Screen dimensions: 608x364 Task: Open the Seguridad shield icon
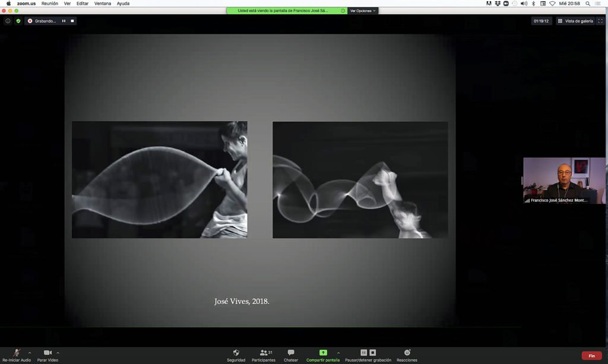(236, 353)
